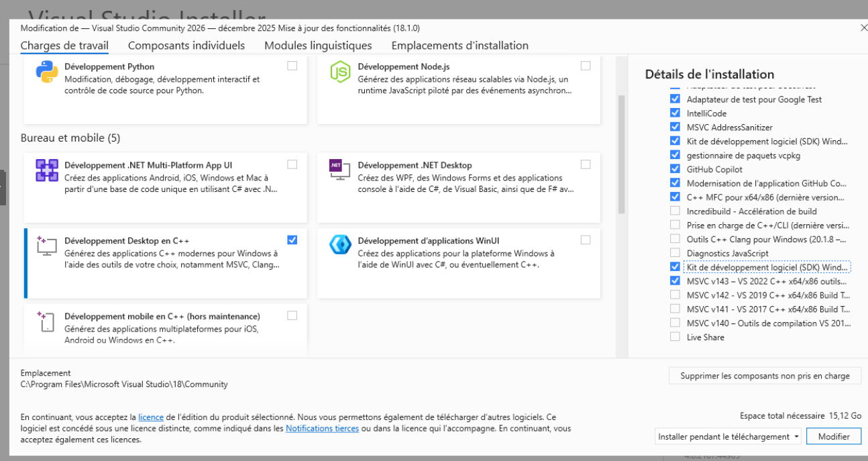Open the Modules linguistiques tab

click(x=318, y=46)
